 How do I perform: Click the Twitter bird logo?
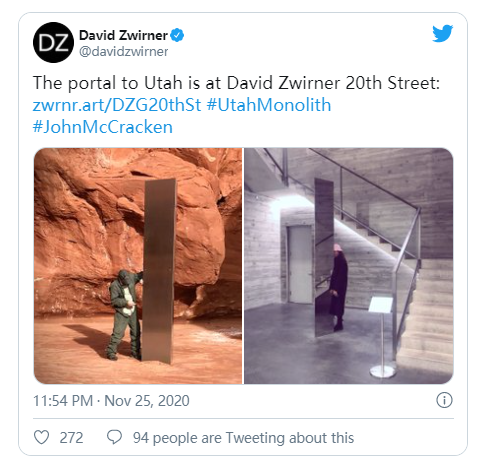pos(442,33)
